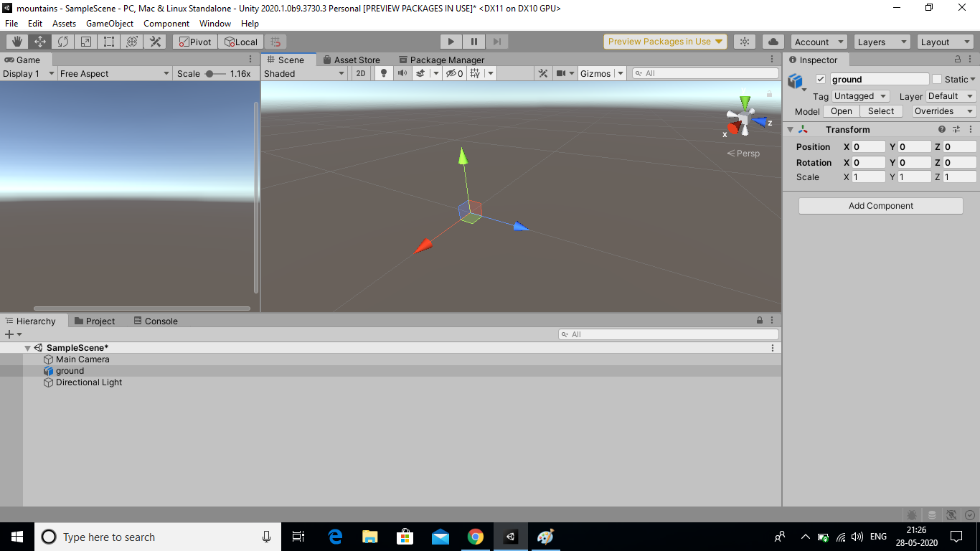Click the Scene view search field
Viewport: 980px width, 551px height.
tap(705, 73)
